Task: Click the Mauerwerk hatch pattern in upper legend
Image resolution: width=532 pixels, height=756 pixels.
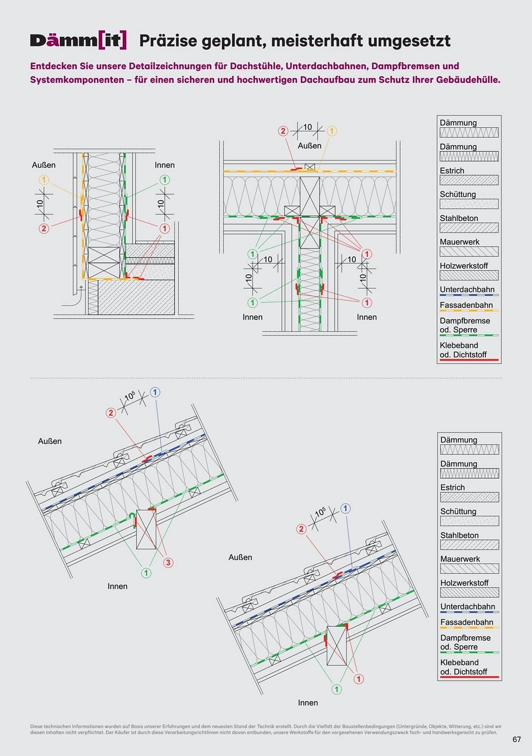Action: [x=469, y=251]
